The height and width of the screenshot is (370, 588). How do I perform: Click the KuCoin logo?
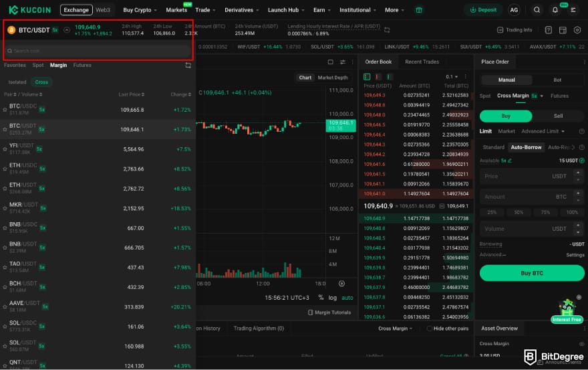click(x=29, y=10)
